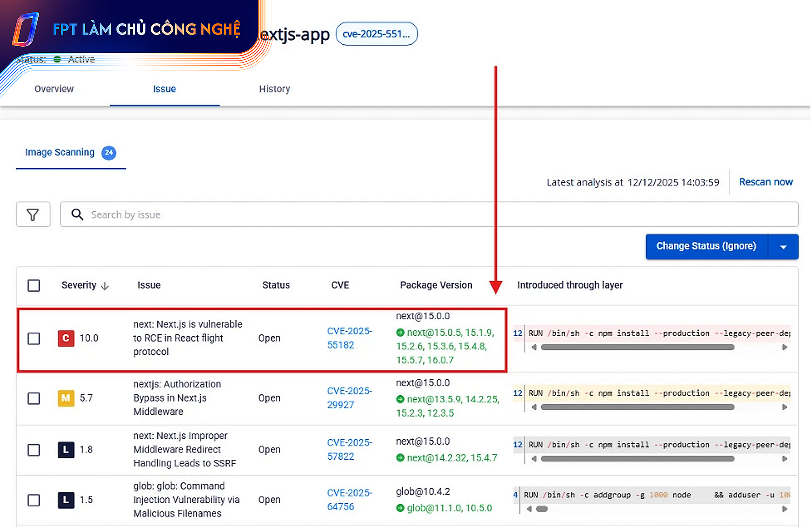Screen dimensions: 812x528
Task: Expand the Change Status dropdown arrow
Action: [783, 247]
